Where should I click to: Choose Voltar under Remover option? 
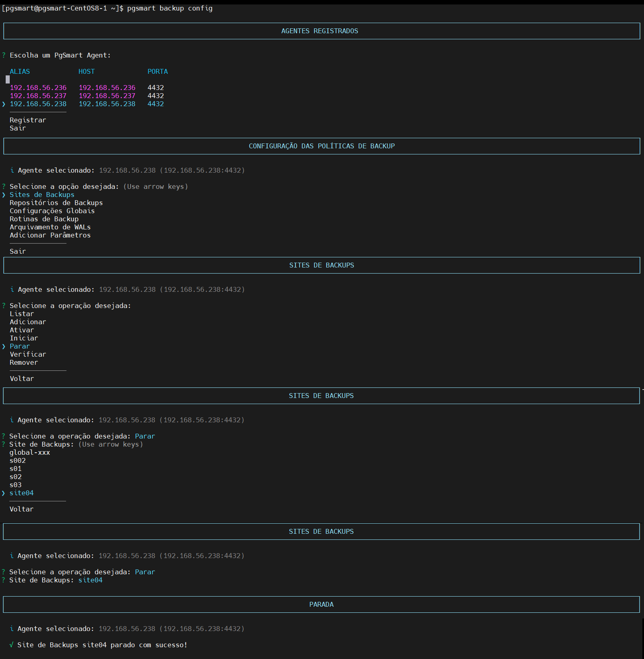tap(22, 379)
